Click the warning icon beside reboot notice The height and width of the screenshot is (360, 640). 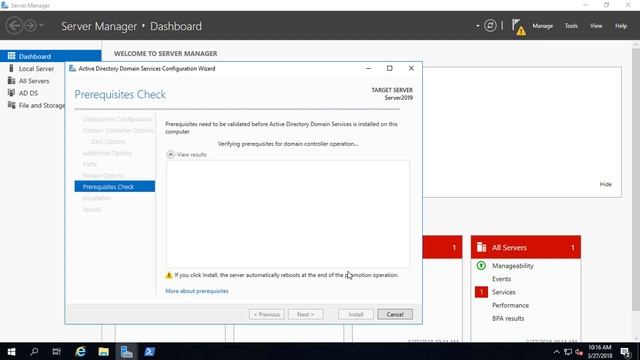tap(169, 275)
